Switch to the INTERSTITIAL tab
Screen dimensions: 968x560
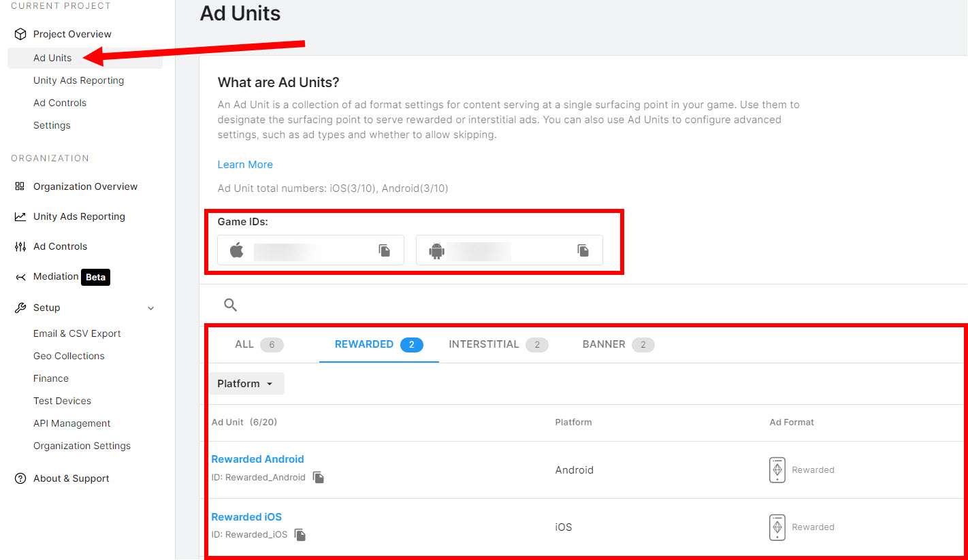coord(498,344)
